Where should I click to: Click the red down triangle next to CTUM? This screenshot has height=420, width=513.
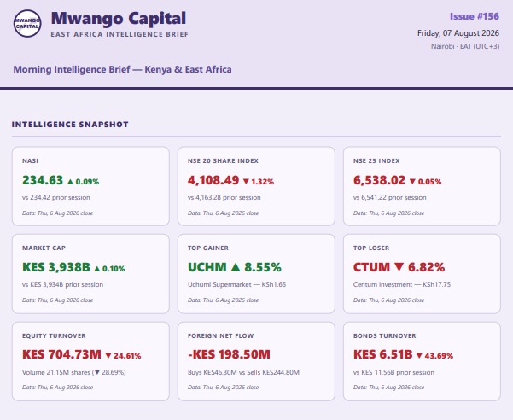pos(399,267)
